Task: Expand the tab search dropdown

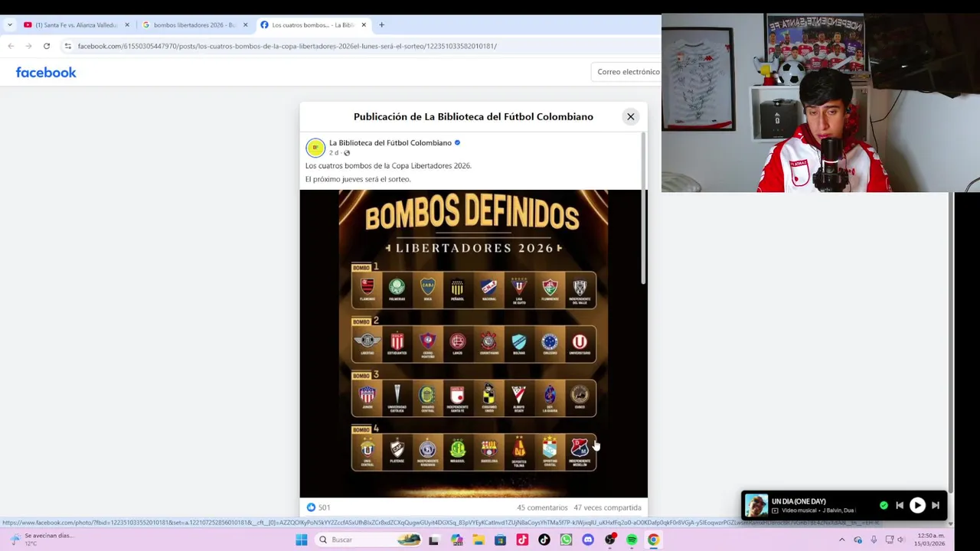Action: [x=9, y=24]
